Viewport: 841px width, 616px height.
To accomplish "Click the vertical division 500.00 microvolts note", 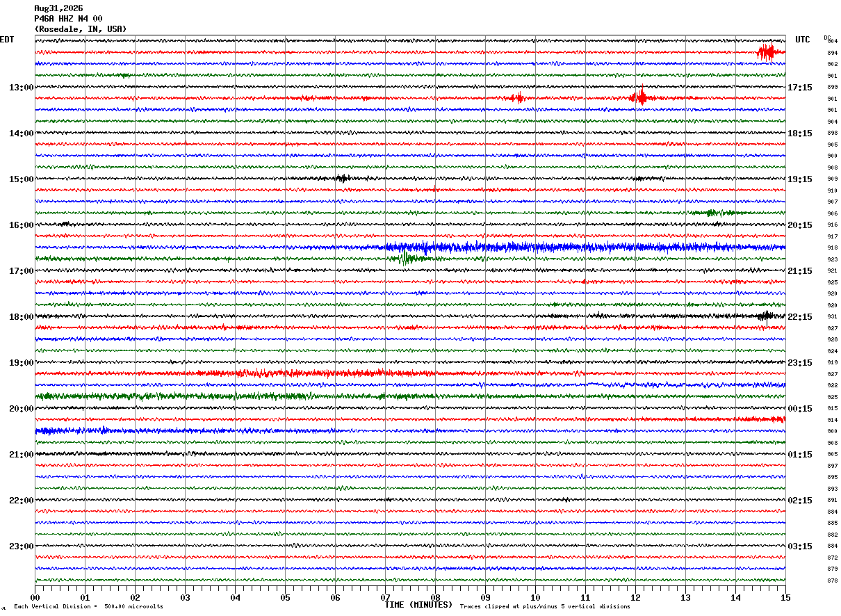I will pos(88,607).
